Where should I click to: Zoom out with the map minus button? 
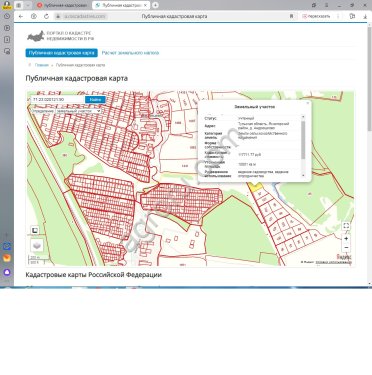click(x=346, y=248)
